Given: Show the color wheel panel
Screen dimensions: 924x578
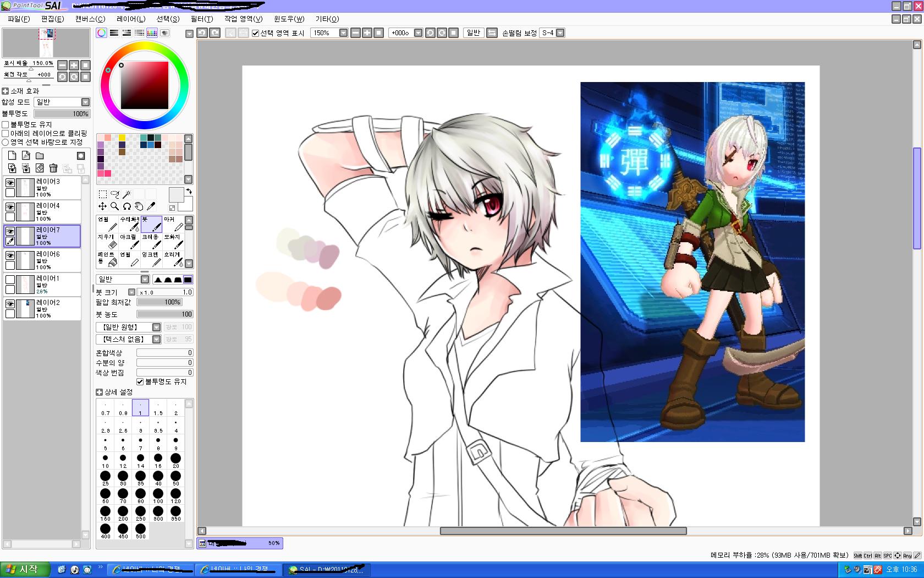Looking at the screenshot, I should click(x=101, y=32).
